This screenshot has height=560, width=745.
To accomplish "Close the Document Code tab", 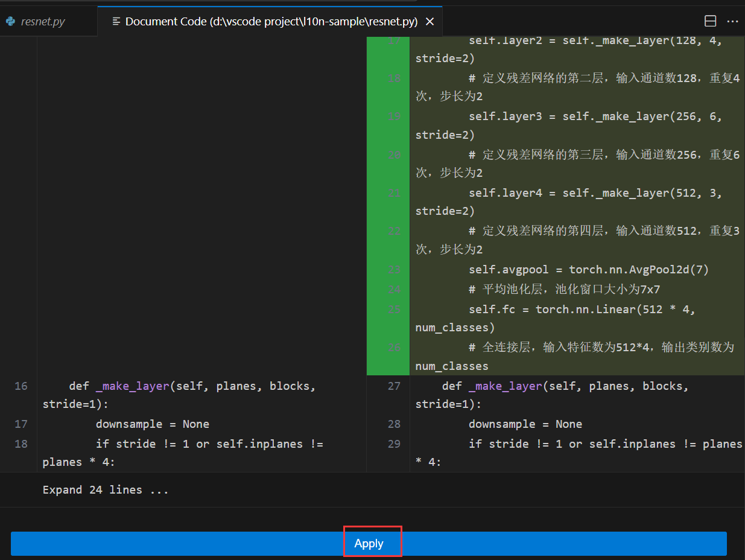I will click(430, 22).
